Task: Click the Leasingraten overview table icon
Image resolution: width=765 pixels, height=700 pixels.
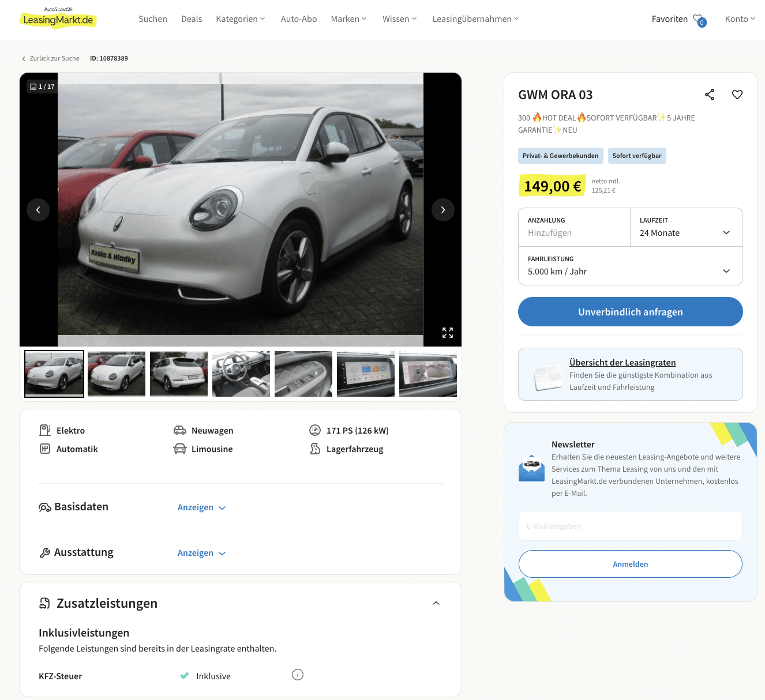Action: (547, 378)
